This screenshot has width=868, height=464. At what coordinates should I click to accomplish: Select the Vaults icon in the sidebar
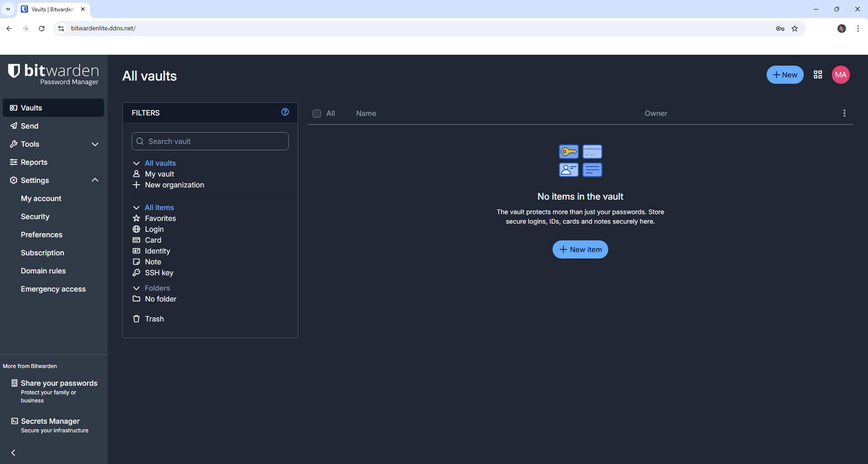13,108
